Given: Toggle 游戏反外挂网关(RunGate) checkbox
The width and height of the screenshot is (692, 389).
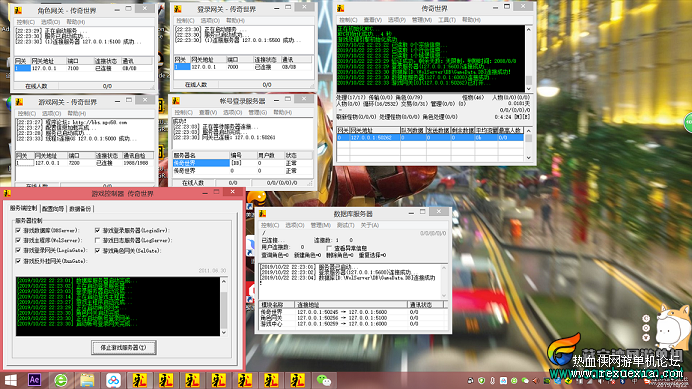Looking at the screenshot, I should point(18,261).
